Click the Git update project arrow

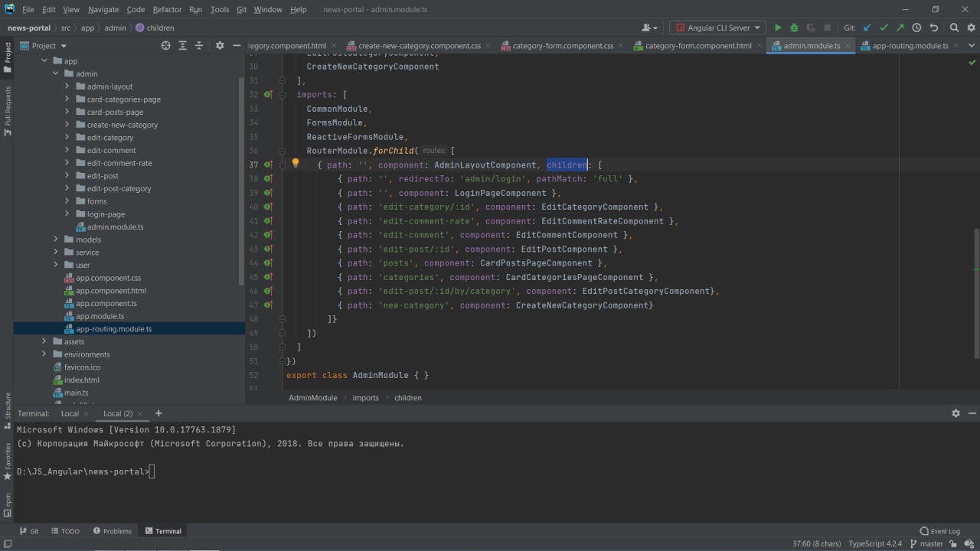click(x=867, y=28)
